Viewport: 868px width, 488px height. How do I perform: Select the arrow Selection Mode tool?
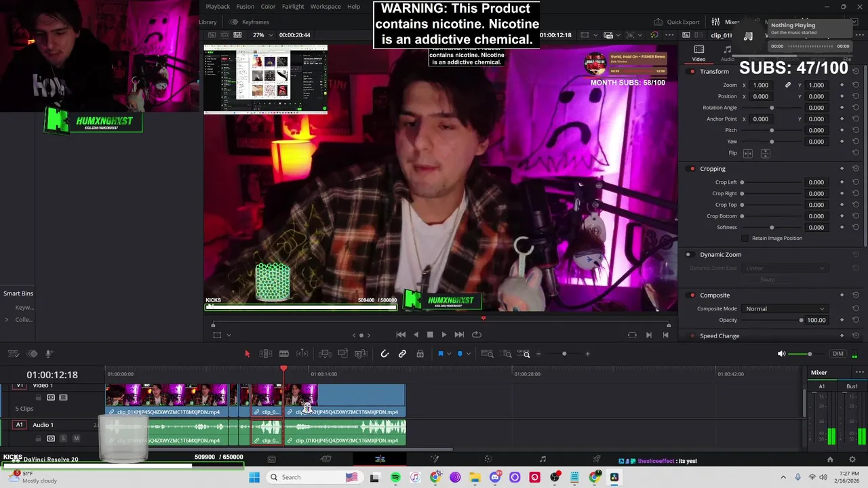(247, 354)
